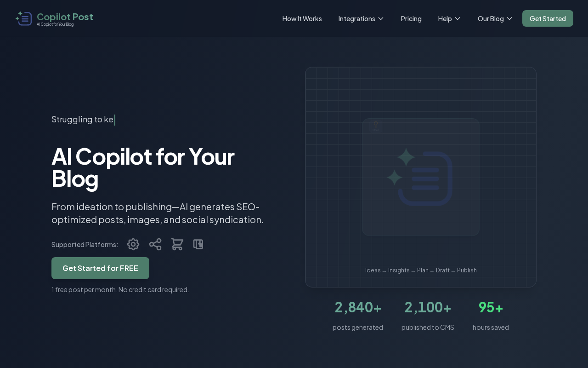This screenshot has height=368, width=588.
Task: Click the large sparkle document illustration
Action: (x=420, y=177)
